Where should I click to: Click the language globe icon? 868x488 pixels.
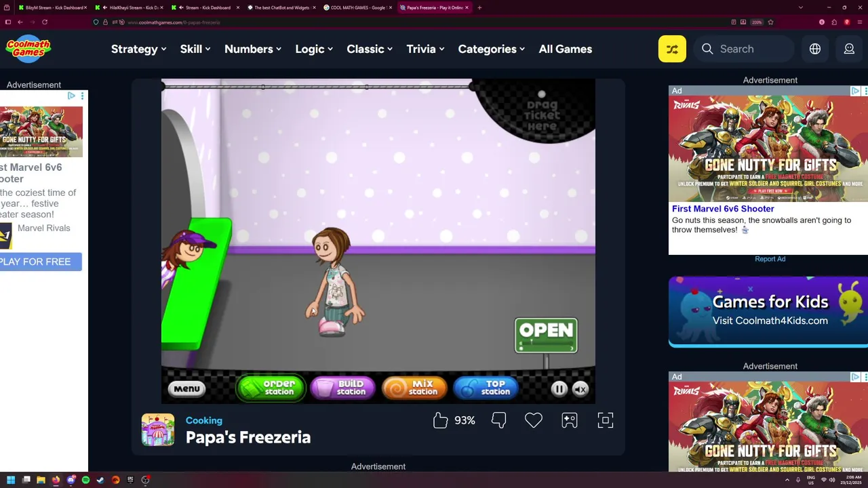[815, 49]
